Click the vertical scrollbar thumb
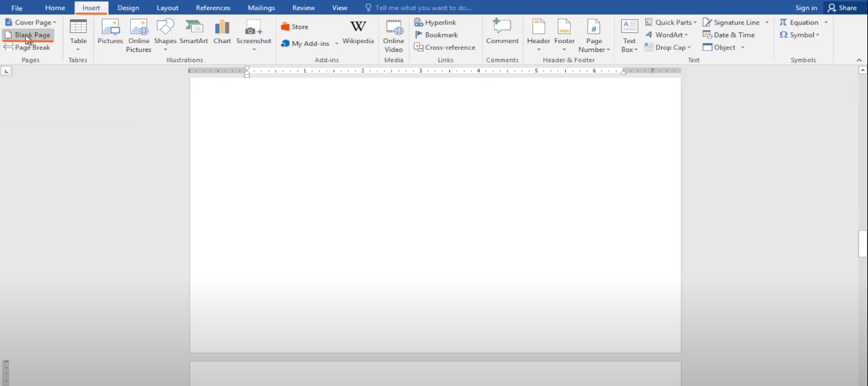 tap(863, 244)
